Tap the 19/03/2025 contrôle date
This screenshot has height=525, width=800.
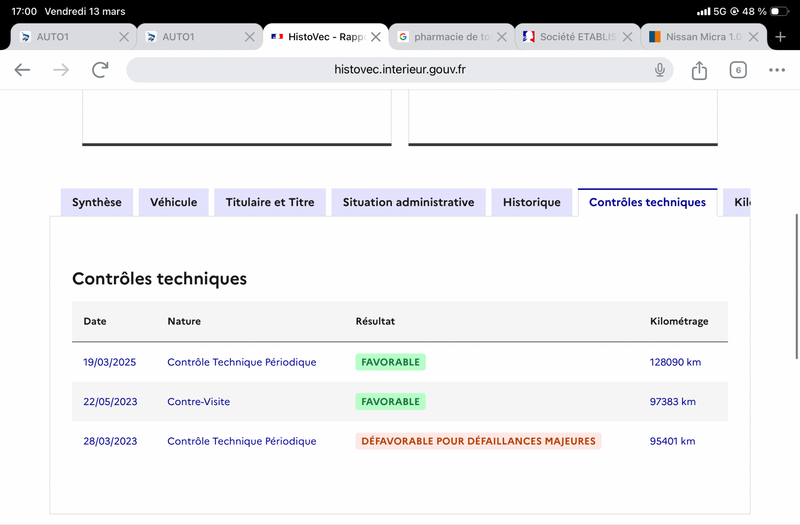pyautogui.click(x=109, y=362)
